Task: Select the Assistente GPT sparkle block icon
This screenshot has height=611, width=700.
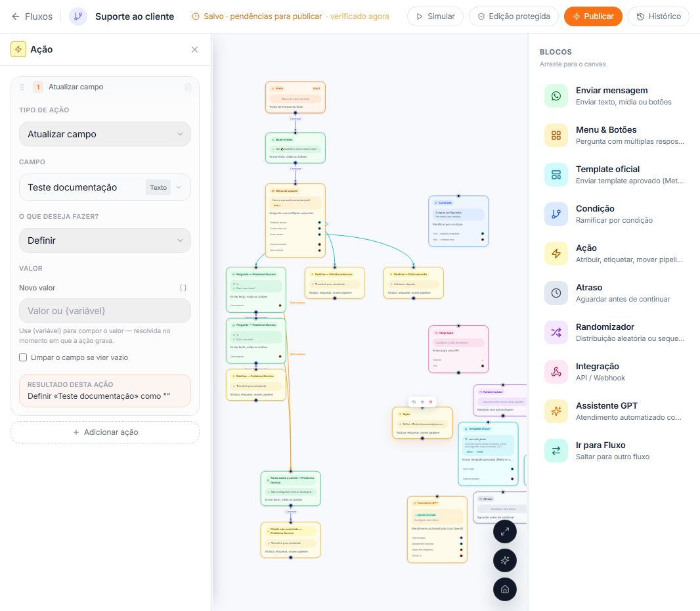Action: (x=556, y=411)
